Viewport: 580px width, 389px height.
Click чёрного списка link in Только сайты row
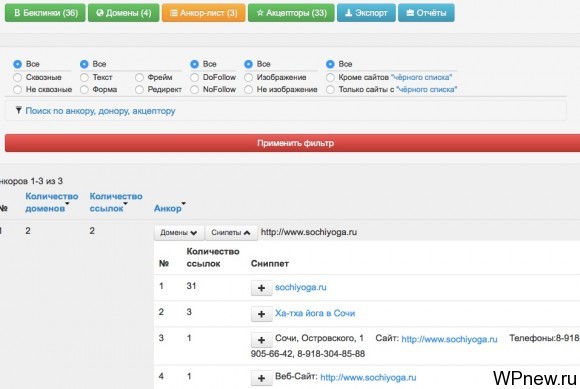click(x=426, y=89)
